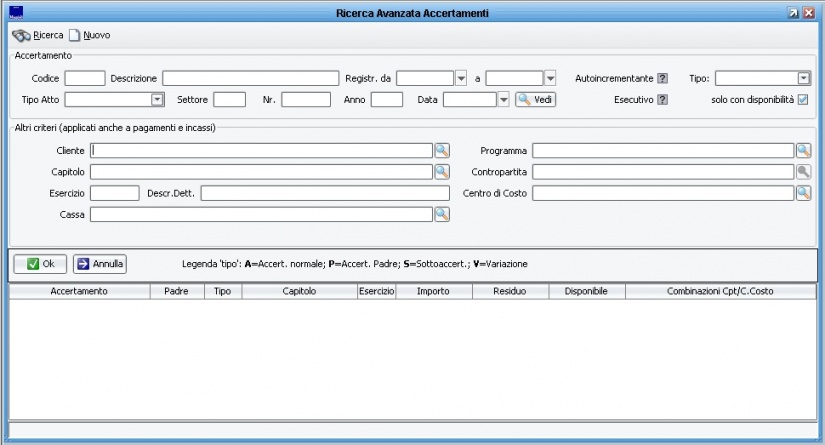The height and width of the screenshot is (445, 825).
Task: Click the Annulla button
Action: pyautogui.click(x=100, y=264)
